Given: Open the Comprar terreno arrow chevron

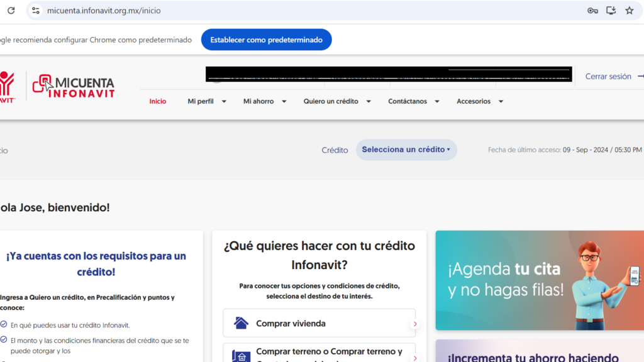Looking at the screenshot, I should 415,358.
